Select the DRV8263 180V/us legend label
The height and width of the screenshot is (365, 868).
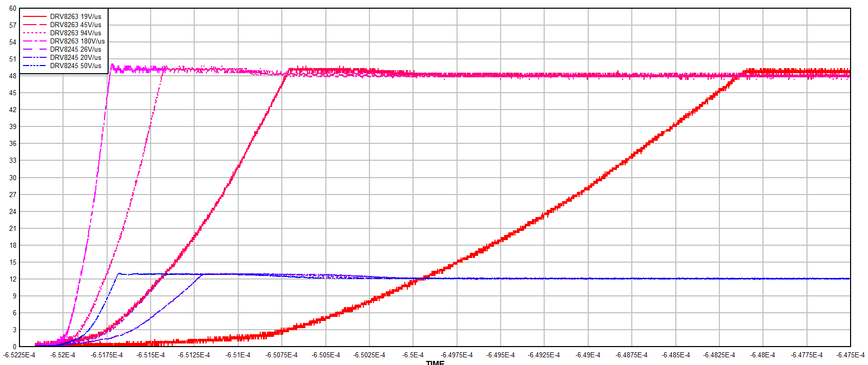77,41
